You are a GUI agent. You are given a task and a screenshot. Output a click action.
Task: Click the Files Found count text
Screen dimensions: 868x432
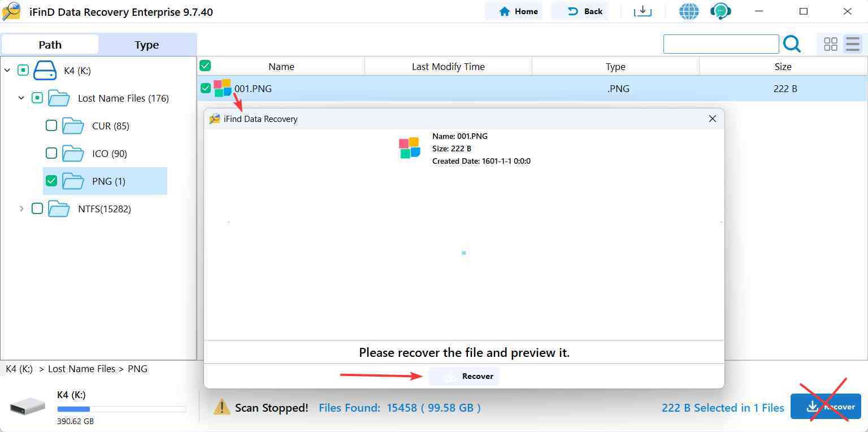[400, 408]
